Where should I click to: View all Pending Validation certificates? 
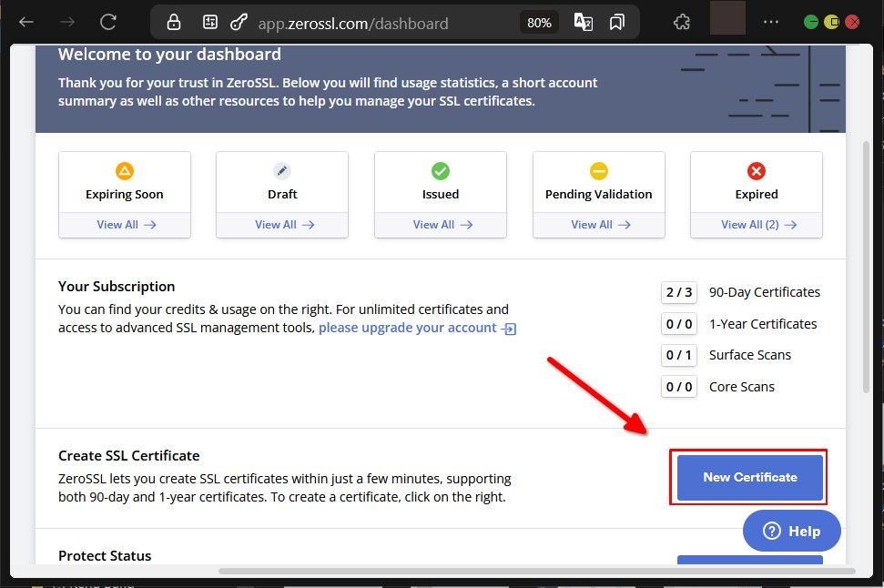click(601, 225)
